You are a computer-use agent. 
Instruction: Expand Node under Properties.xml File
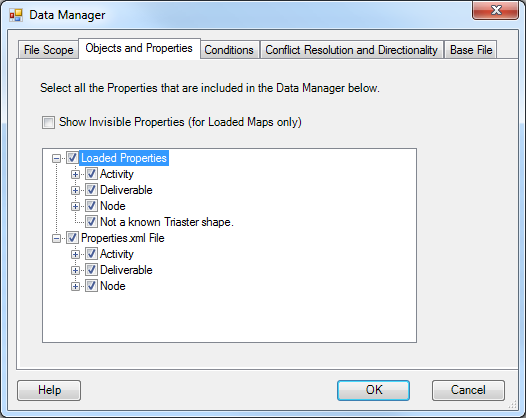[75, 286]
